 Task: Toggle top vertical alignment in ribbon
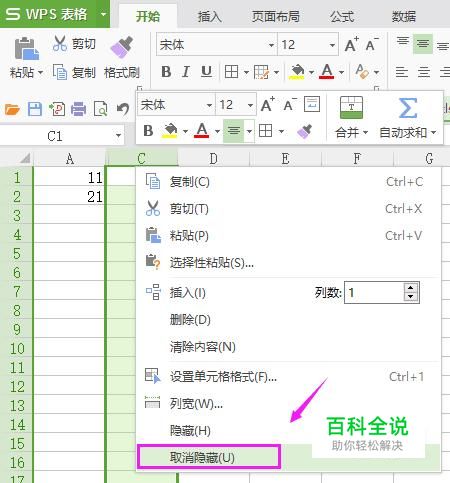[x=403, y=42]
